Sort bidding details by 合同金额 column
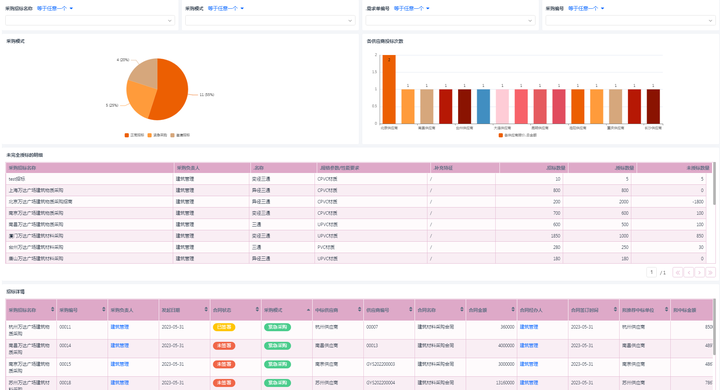720x390 pixels. coord(513,310)
